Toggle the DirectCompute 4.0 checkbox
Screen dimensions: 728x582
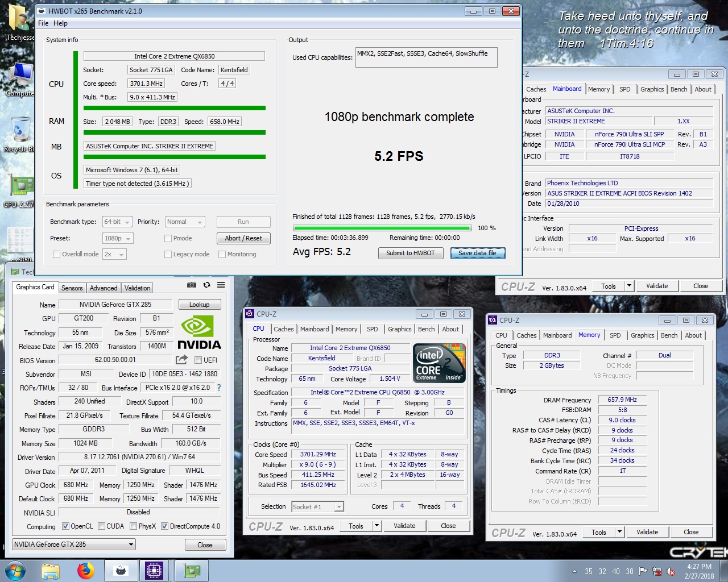[x=164, y=526]
